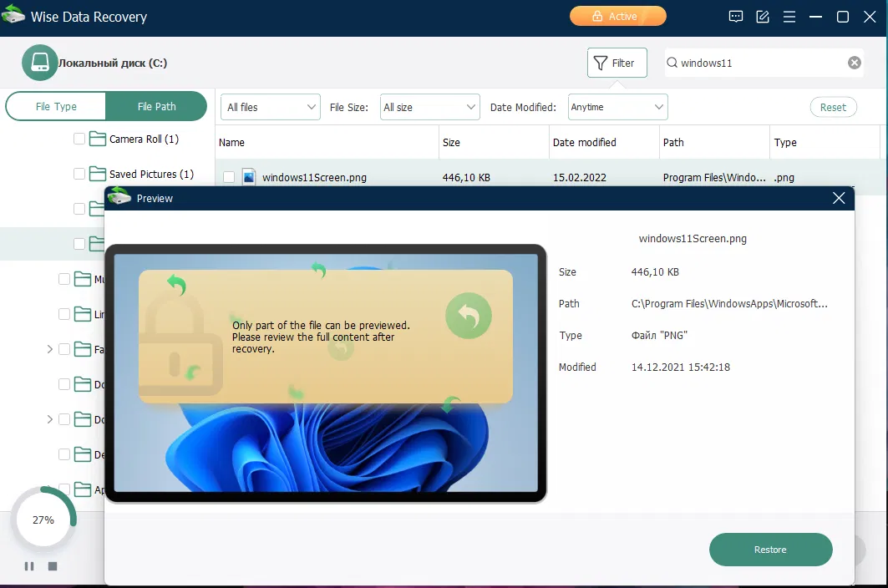Viewport: 888px width, 588px height.
Task: Tick the Camera Roll checkbox
Action: (79, 139)
